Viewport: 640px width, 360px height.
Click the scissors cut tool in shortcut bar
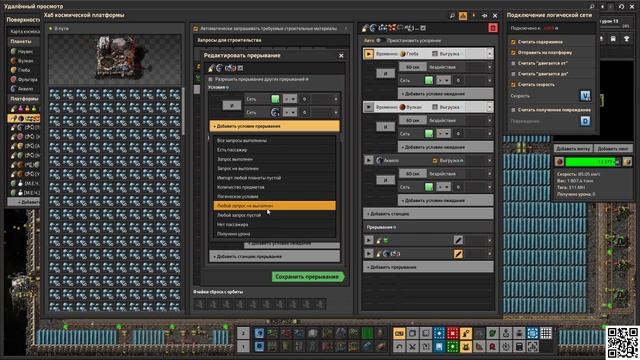pyautogui.click(x=412, y=347)
